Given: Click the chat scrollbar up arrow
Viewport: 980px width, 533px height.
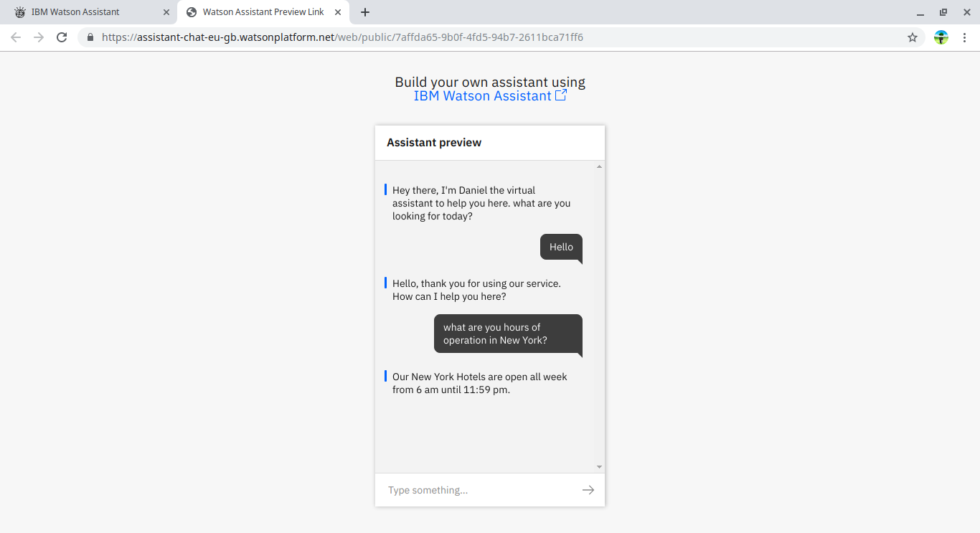Looking at the screenshot, I should (600, 166).
